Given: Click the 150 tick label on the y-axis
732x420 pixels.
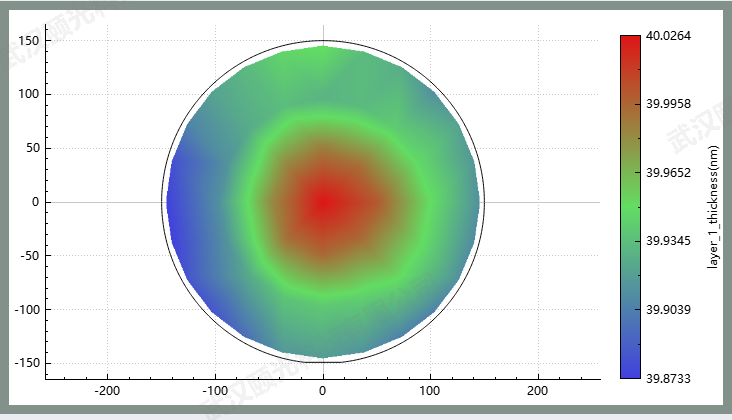Looking at the screenshot, I should [27, 41].
